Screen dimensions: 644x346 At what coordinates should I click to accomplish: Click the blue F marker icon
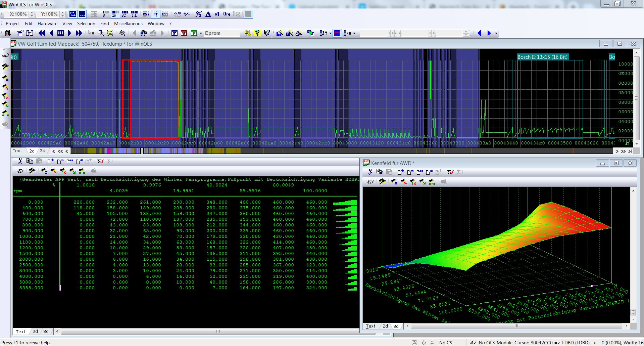click(175, 33)
